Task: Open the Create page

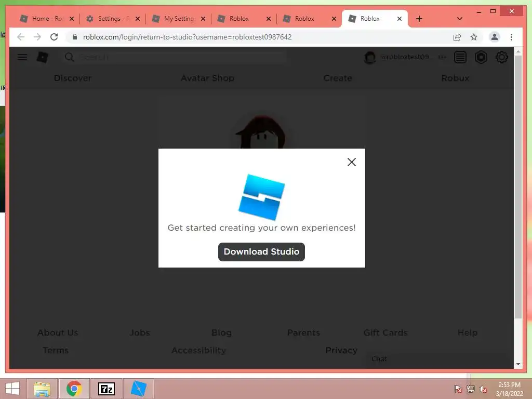Action: [x=338, y=78]
